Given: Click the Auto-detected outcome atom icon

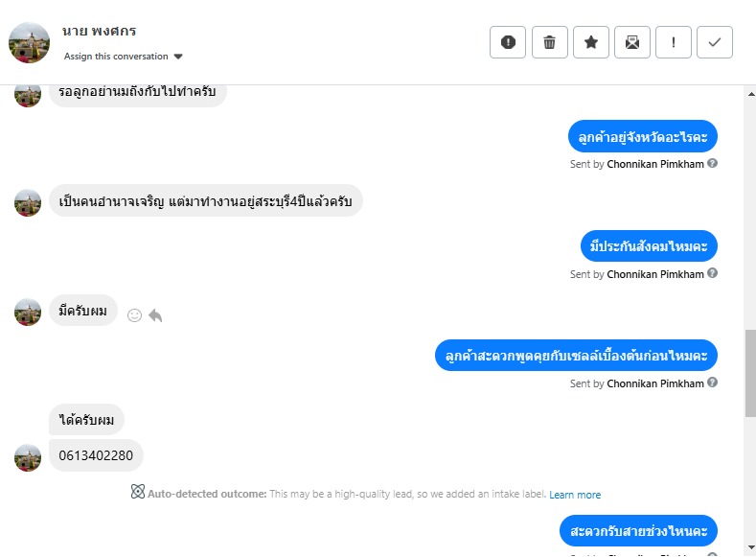Looking at the screenshot, I should pyautogui.click(x=138, y=493).
